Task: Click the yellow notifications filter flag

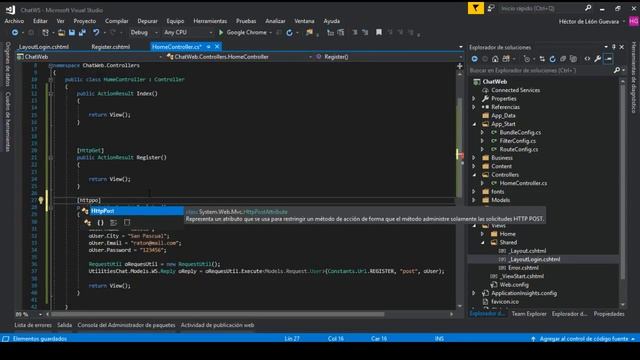Action: point(476,8)
